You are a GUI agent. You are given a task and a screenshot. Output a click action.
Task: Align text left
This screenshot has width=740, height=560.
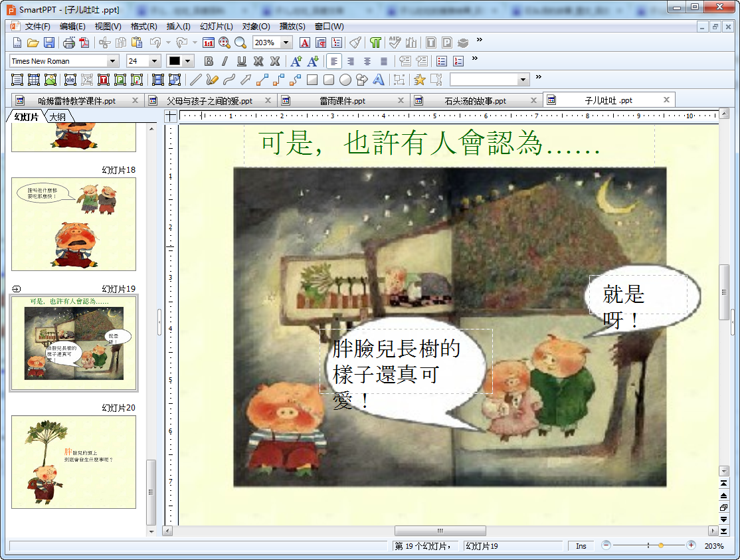pos(333,61)
